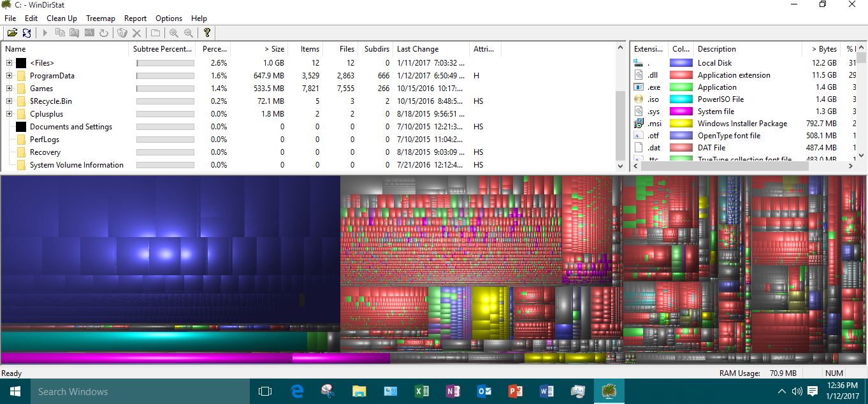Image resolution: width=868 pixels, height=404 pixels.
Task: Click the Search Windows taskbar box
Action: click(140, 391)
